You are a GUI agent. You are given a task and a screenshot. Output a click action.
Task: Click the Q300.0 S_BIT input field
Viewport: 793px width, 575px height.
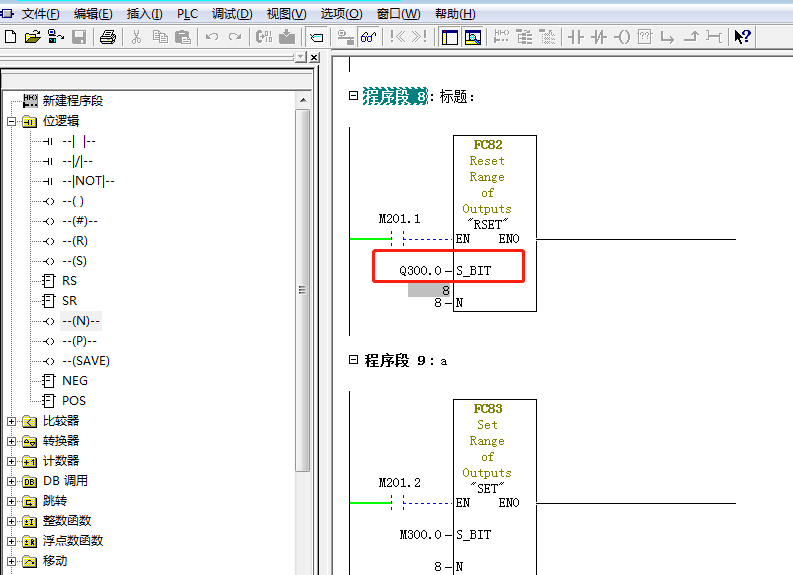coord(419,270)
